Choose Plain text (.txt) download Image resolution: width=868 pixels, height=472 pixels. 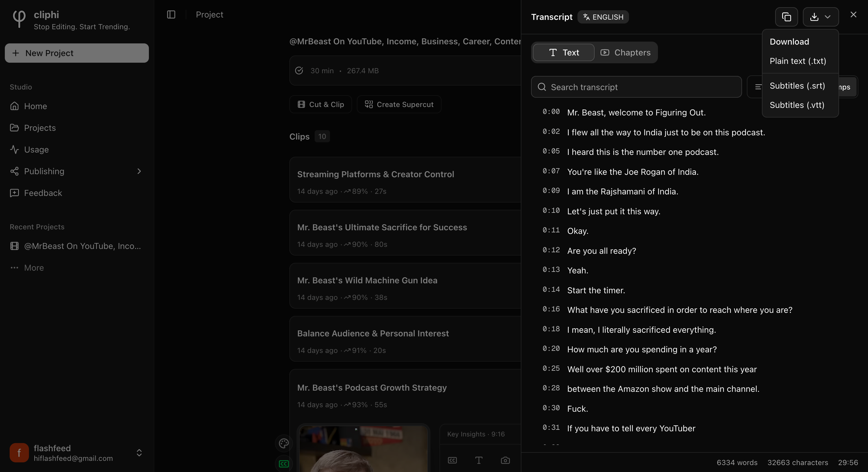(x=797, y=61)
